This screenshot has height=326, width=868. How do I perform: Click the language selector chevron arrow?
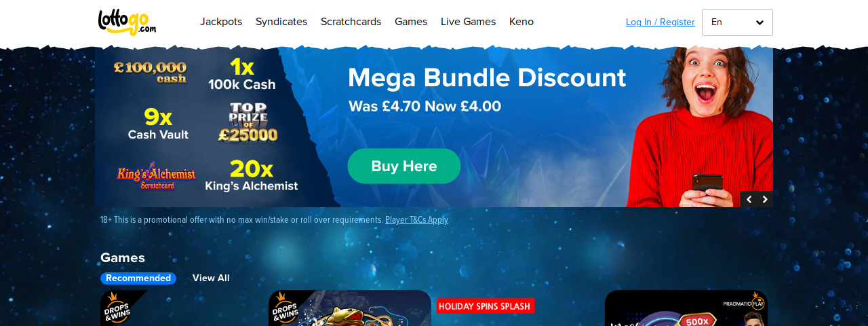(759, 22)
